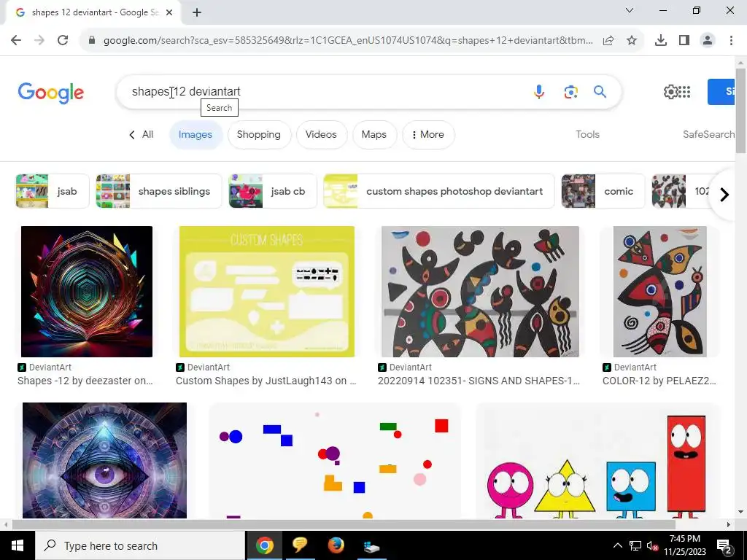This screenshot has width=747, height=560.
Task: Switch to Shopping results
Action: (x=259, y=135)
